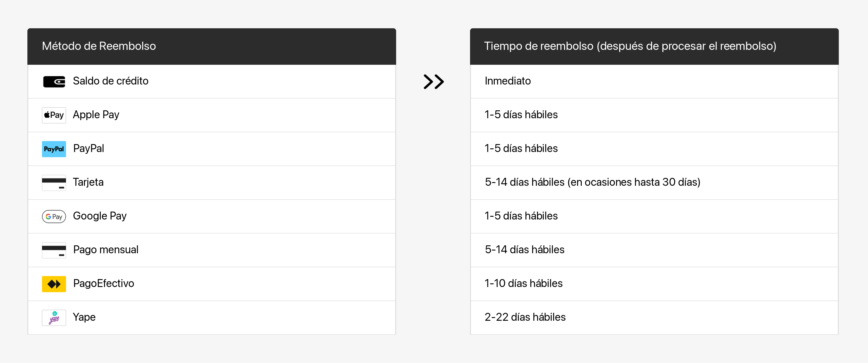Click the yellow PagoEfectivo logo icon
The width and height of the screenshot is (868, 363).
click(x=54, y=284)
